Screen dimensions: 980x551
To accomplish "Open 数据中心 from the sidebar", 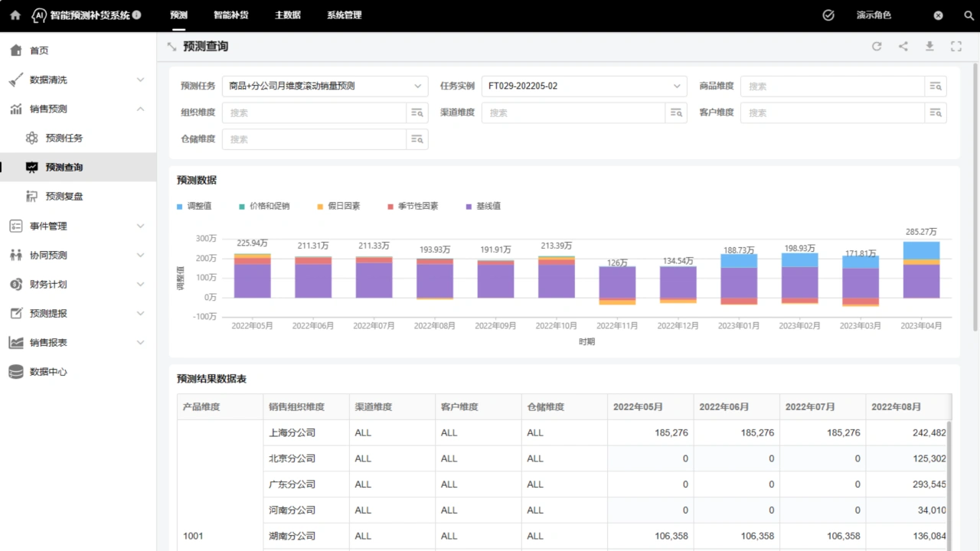I will click(48, 372).
